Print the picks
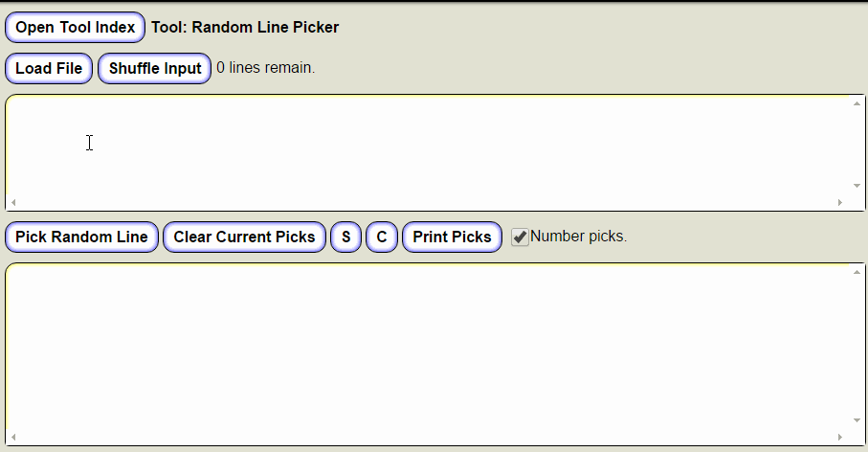The image size is (868, 452). [x=452, y=237]
